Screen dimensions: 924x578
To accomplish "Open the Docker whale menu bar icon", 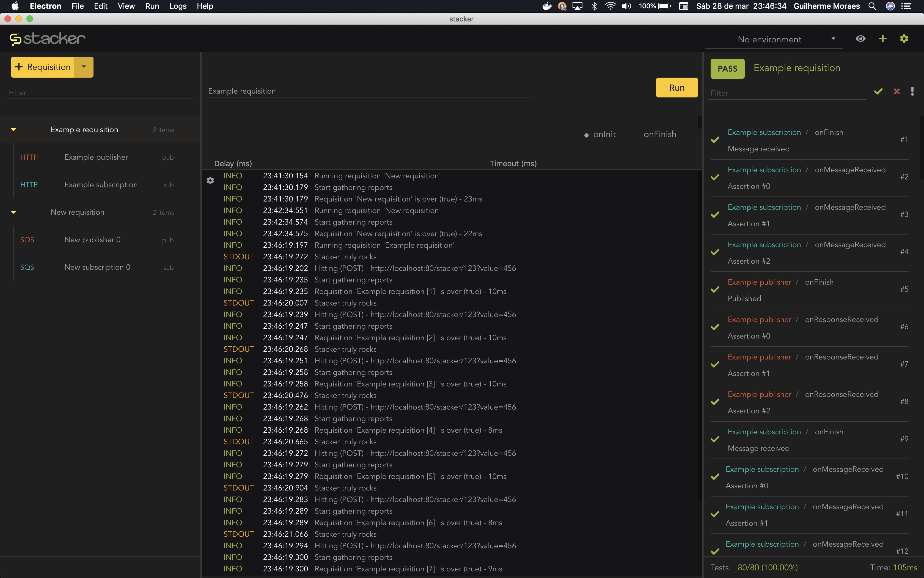I will pyautogui.click(x=547, y=6).
